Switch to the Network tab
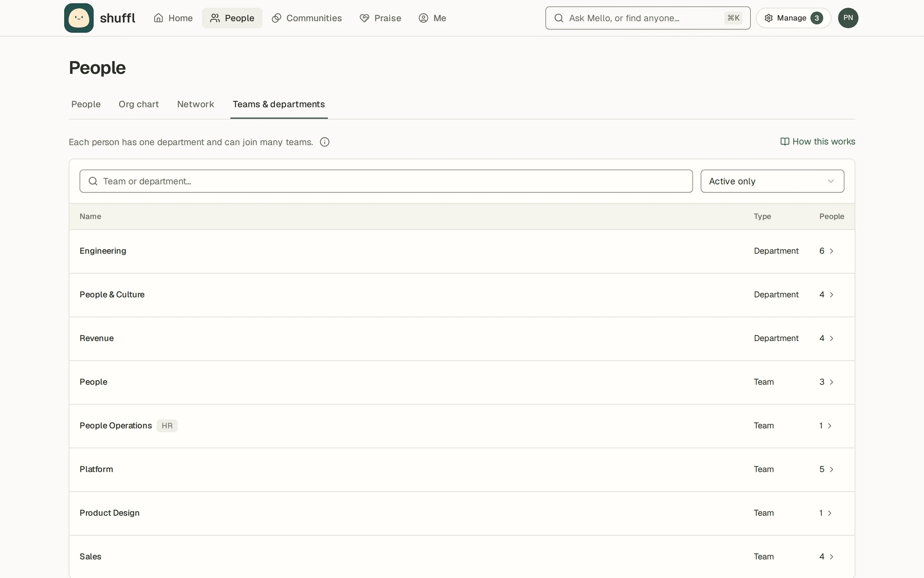Screen dimensions: 924x578 (195, 104)
